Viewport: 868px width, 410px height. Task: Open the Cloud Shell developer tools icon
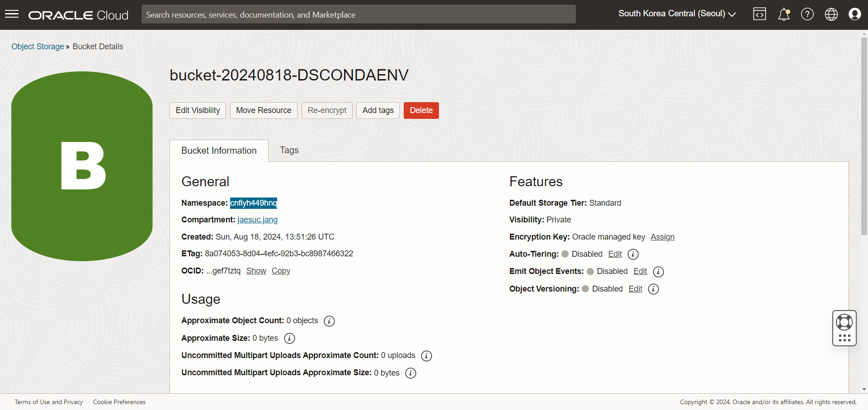point(759,14)
